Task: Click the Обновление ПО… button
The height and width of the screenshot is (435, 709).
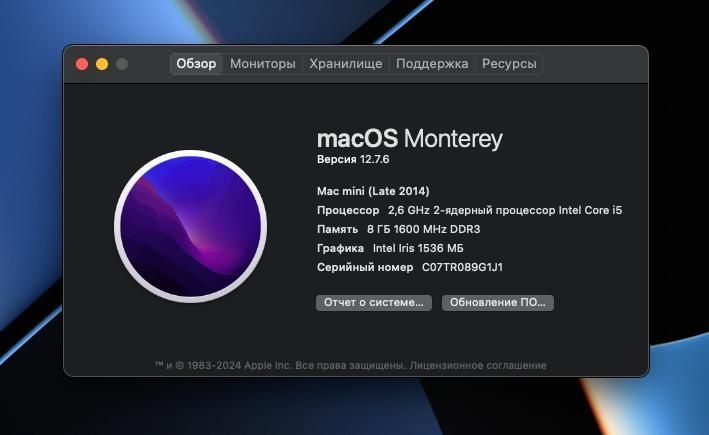Action: (498, 303)
